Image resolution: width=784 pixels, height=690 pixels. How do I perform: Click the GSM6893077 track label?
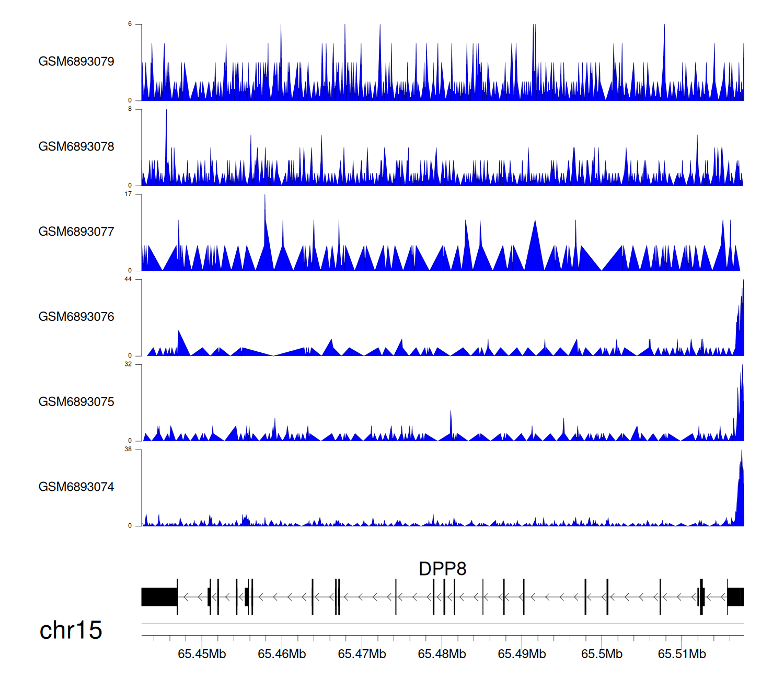point(76,232)
